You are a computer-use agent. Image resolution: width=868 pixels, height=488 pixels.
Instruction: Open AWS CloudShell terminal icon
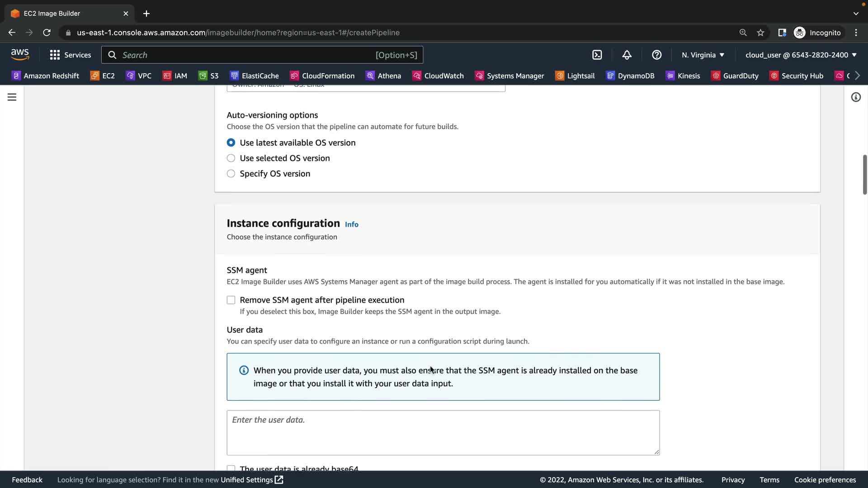click(x=597, y=55)
